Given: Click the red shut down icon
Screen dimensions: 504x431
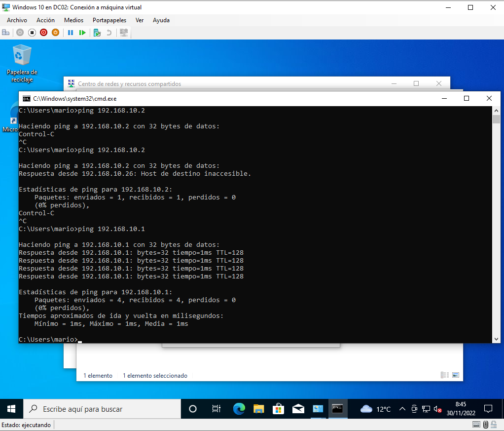Looking at the screenshot, I should [x=44, y=33].
